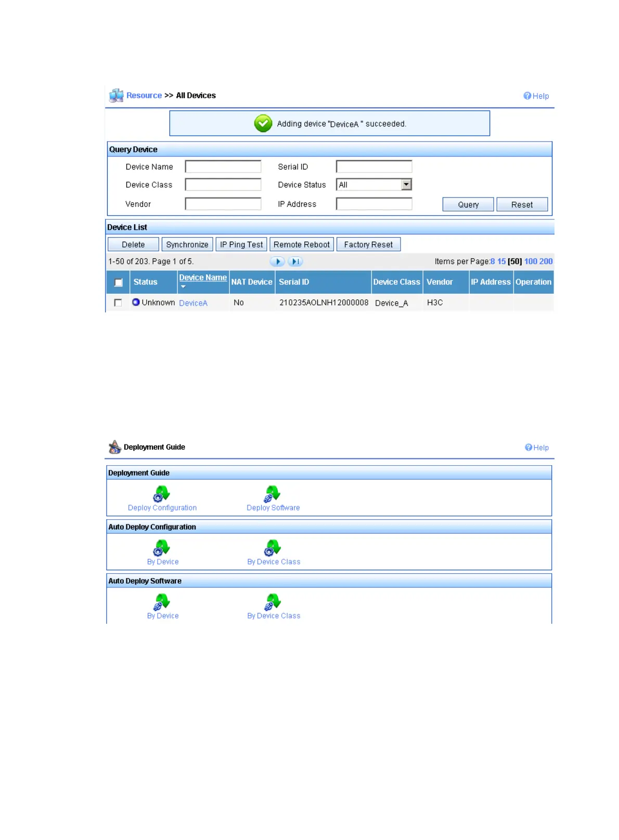This screenshot has width=619, height=840.
Task: Open Help in Deployment Guide page
Action: pos(537,448)
